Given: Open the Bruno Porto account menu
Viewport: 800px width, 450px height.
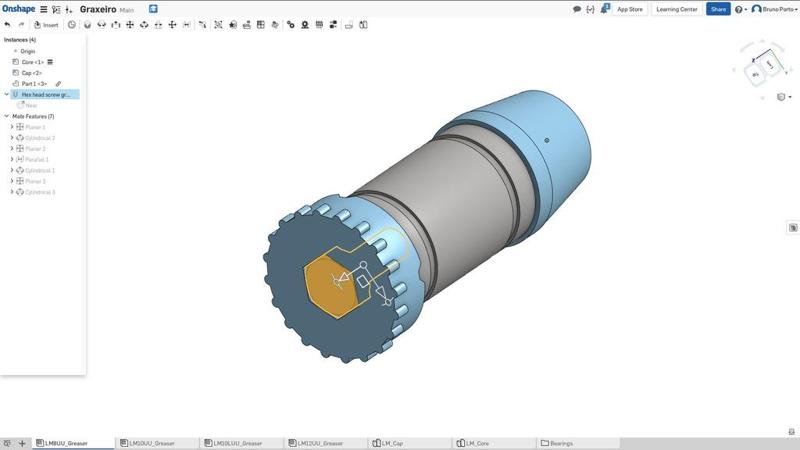Looking at the screenshot, I should pos(774,9).
